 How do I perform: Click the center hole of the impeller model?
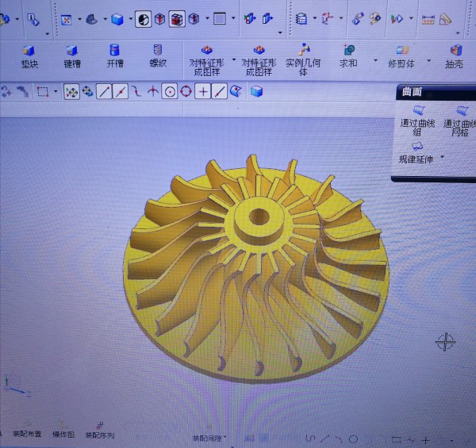[259, 217]
